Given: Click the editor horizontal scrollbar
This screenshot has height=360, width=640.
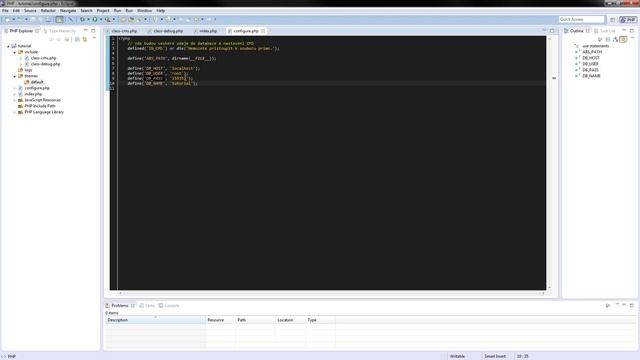Looking at the screenshot, I should tap(331, 293).
